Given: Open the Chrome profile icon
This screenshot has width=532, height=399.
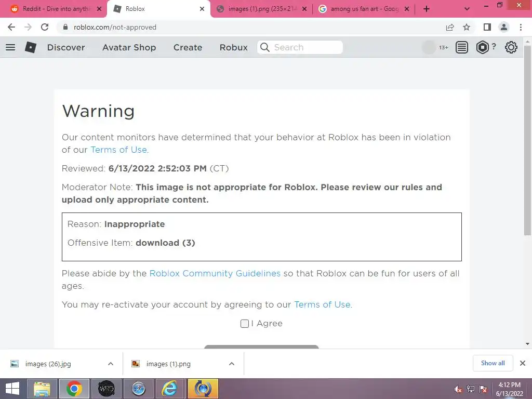Looking at the screenshot, I should pos(504,27).
